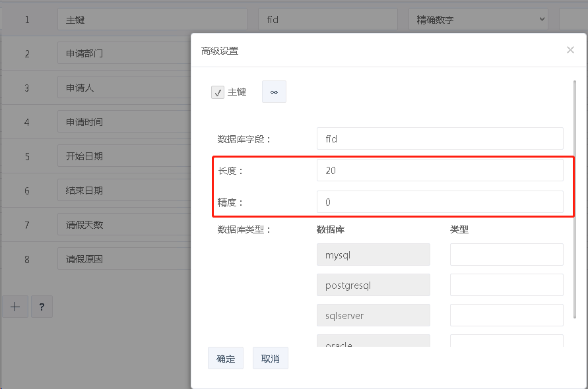Click the 主键 name field in row 1

coord(152,20)
